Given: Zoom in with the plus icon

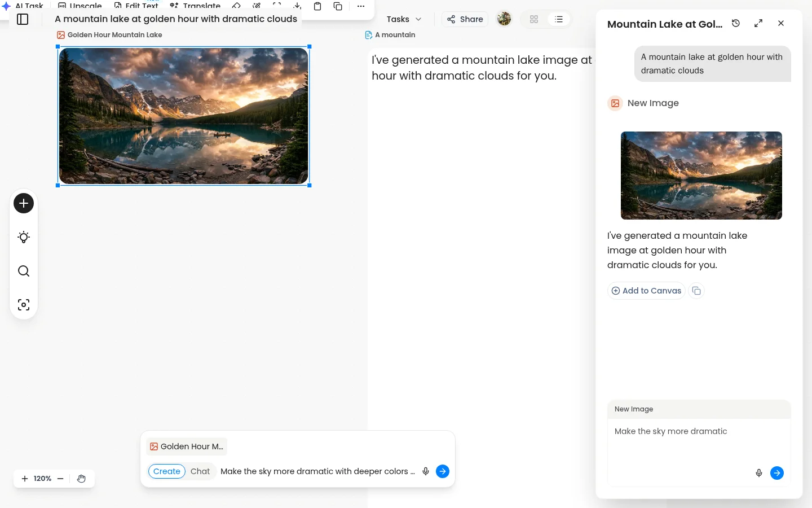Looking at the screenshot, I should 25,479.
